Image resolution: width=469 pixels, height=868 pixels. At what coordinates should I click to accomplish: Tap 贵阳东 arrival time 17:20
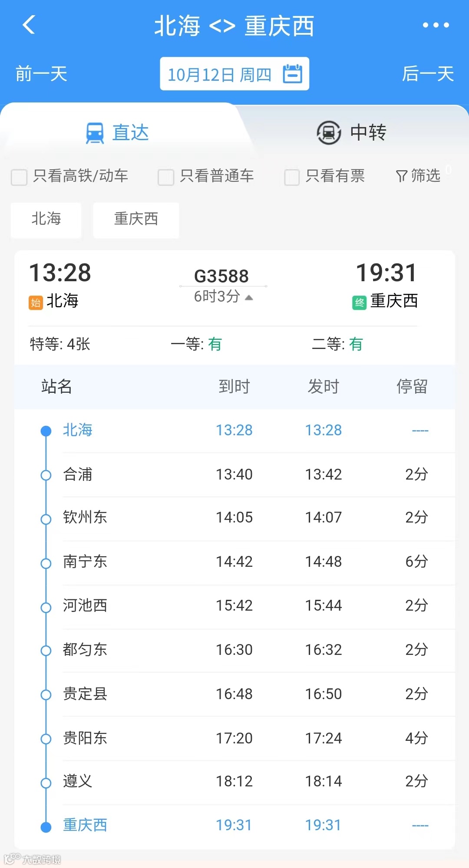(234, 738)
